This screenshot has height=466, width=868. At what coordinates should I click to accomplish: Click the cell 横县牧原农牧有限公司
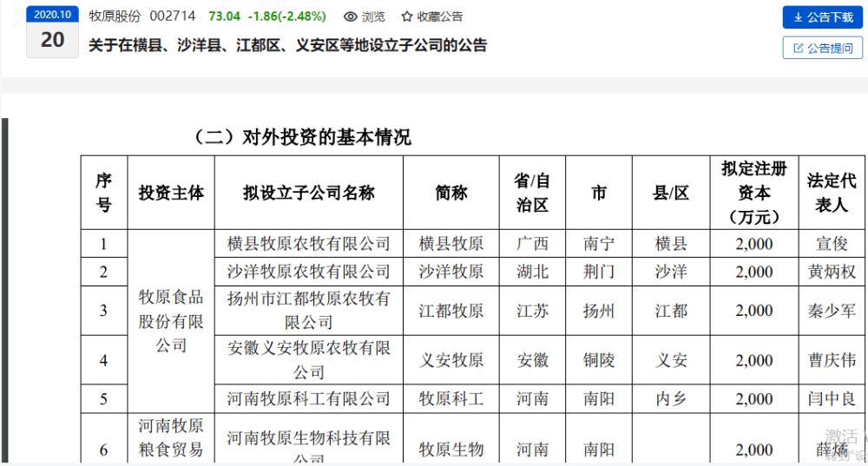(309, 244)
